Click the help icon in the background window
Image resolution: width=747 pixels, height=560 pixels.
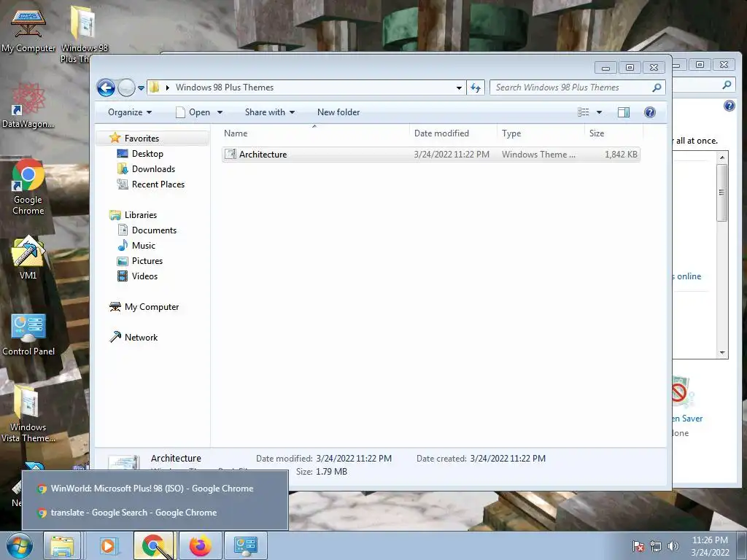pyautogui.click(x=729, y=106)
